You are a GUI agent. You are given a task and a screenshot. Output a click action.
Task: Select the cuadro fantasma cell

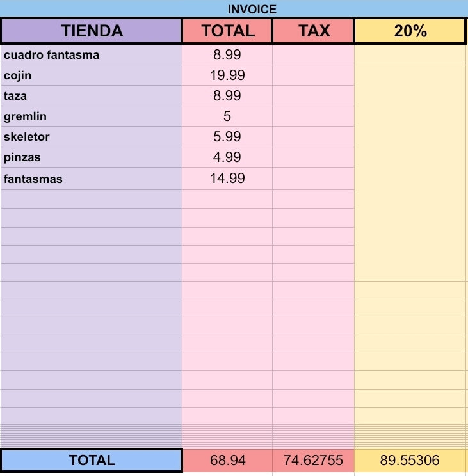coord(92,55)
